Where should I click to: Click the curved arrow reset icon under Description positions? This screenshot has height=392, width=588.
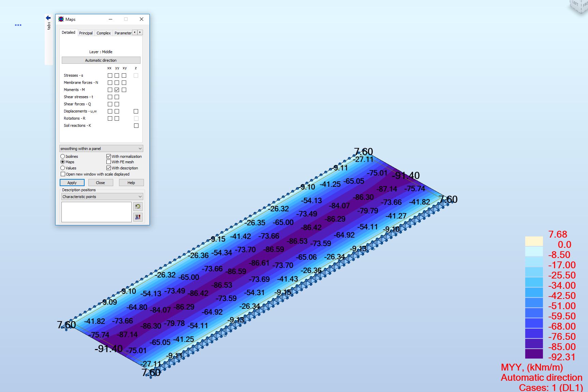tap(138, 206)
